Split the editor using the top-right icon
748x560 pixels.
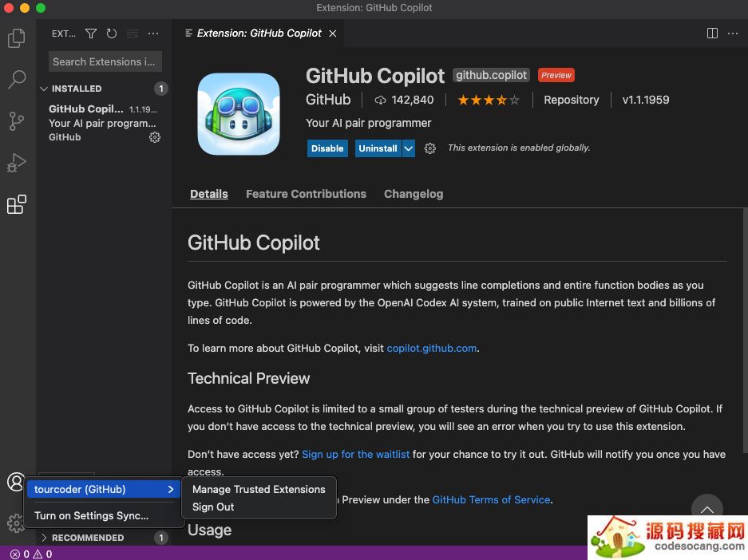pyautogui.click(x=711, y=33)
